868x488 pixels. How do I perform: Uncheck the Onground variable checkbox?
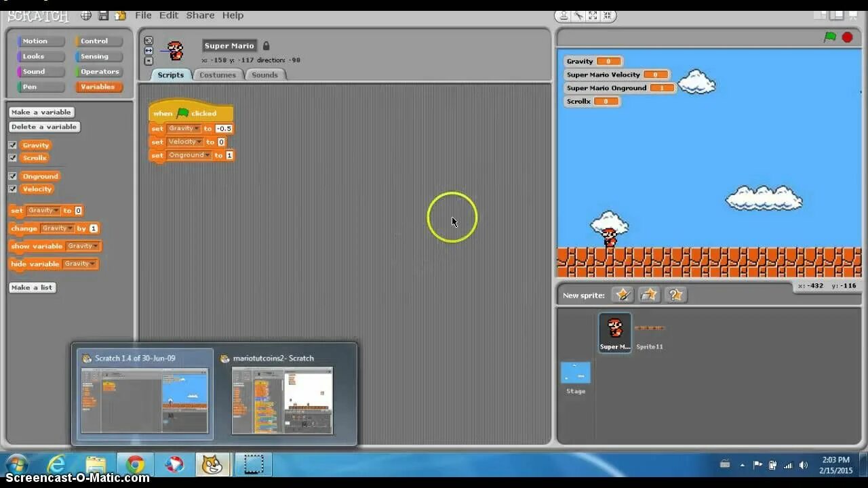pos(12,176)
